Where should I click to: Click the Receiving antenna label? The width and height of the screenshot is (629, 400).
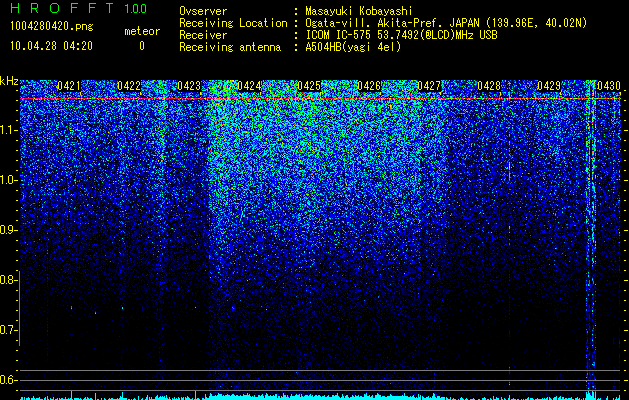230,47
